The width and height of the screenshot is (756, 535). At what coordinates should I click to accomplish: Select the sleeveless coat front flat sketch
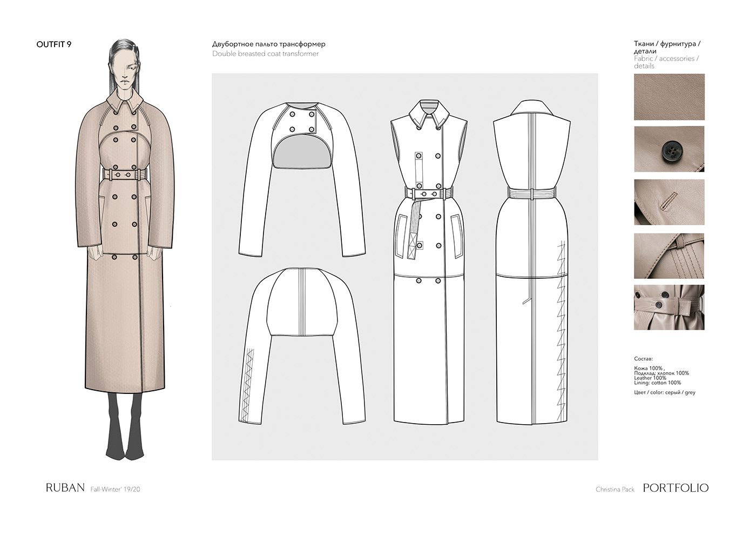pyautogui.click(x=429, y=262)
